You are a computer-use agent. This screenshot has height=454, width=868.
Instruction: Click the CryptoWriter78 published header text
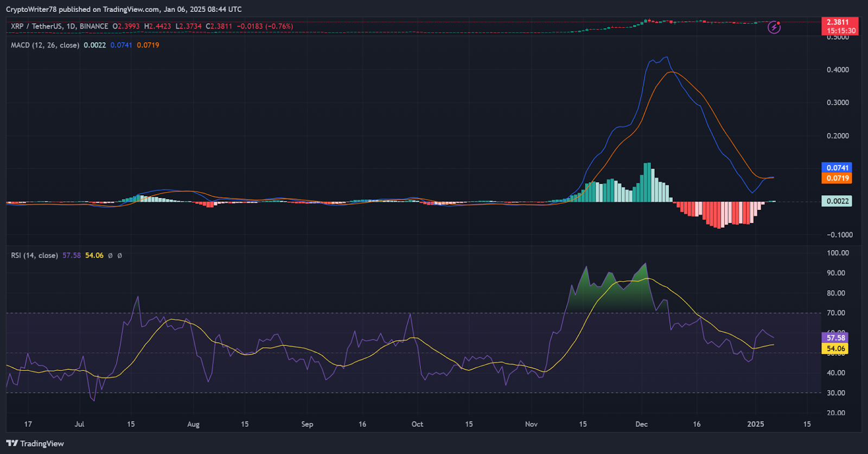coord(124,9)
